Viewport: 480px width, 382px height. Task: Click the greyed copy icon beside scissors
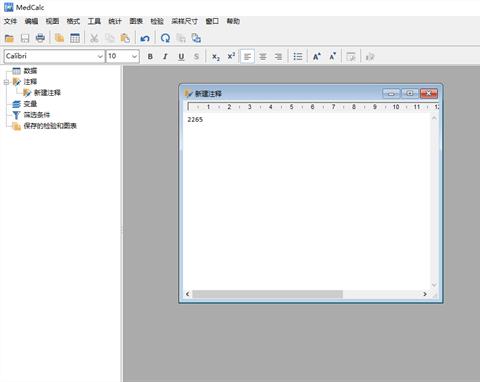point(110,38)
